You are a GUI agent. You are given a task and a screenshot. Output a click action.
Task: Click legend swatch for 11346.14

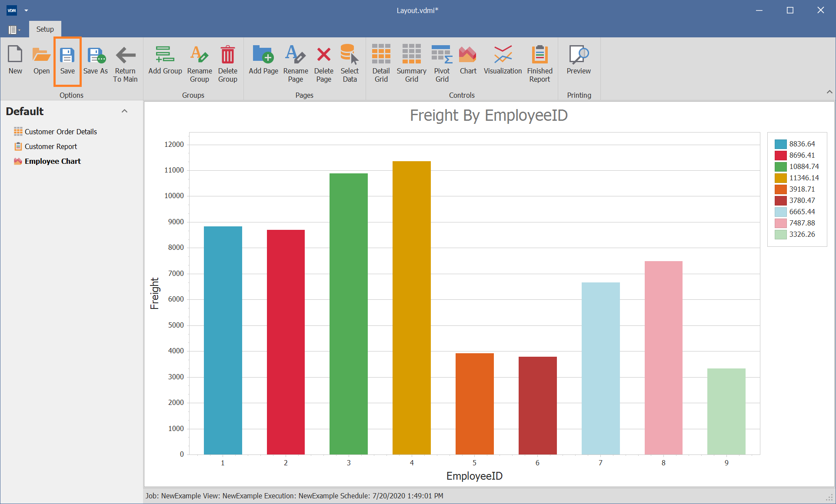coord(780,178)
